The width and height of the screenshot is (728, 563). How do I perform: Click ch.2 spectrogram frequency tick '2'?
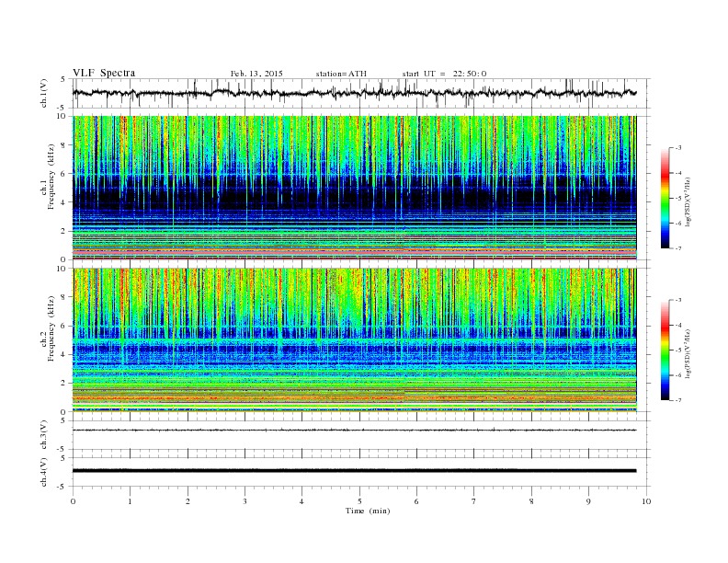coord(63,384)
